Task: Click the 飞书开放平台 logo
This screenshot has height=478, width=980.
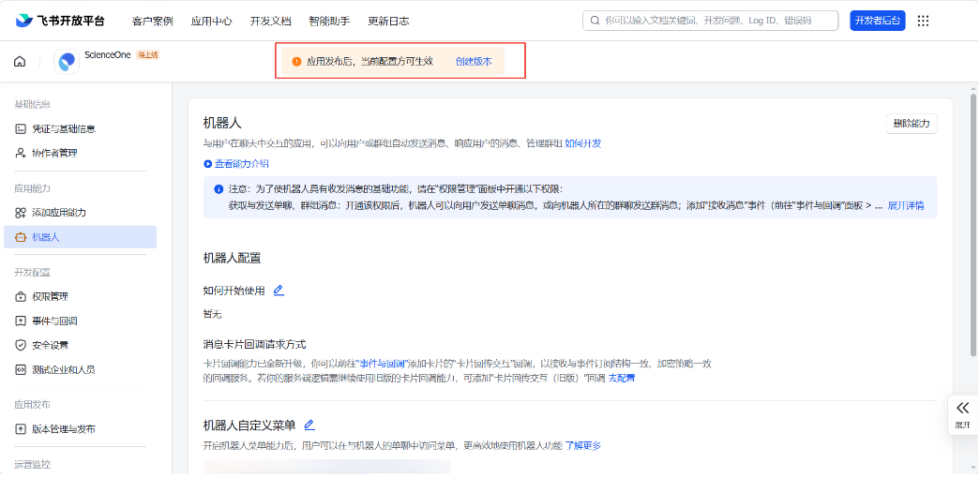Action: (x=60, y=21)
